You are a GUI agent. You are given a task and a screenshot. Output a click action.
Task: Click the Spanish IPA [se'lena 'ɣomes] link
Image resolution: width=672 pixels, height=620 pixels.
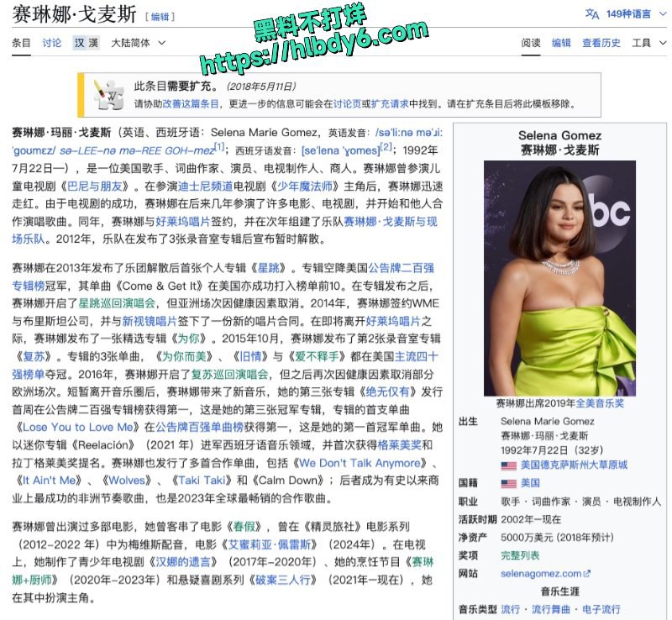pos(340,150)
